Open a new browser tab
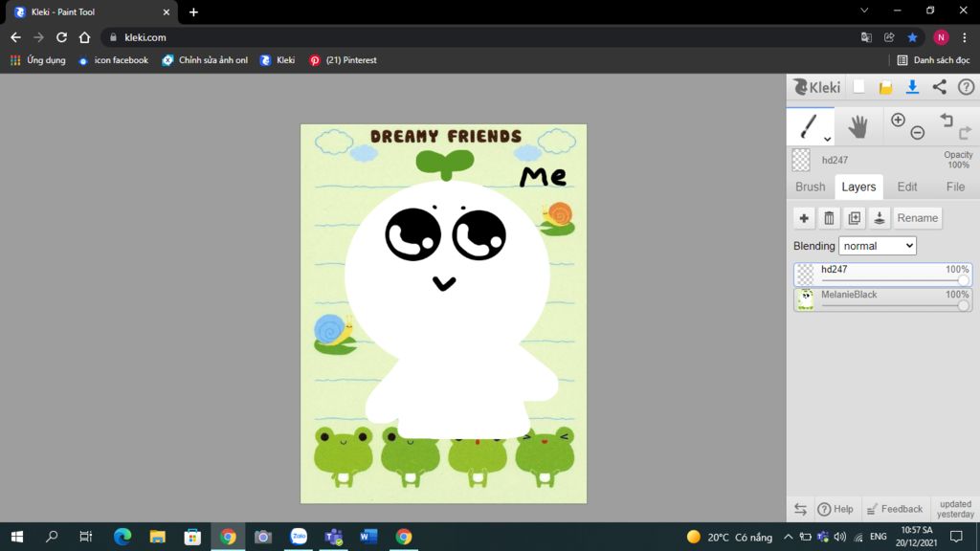 193,11
